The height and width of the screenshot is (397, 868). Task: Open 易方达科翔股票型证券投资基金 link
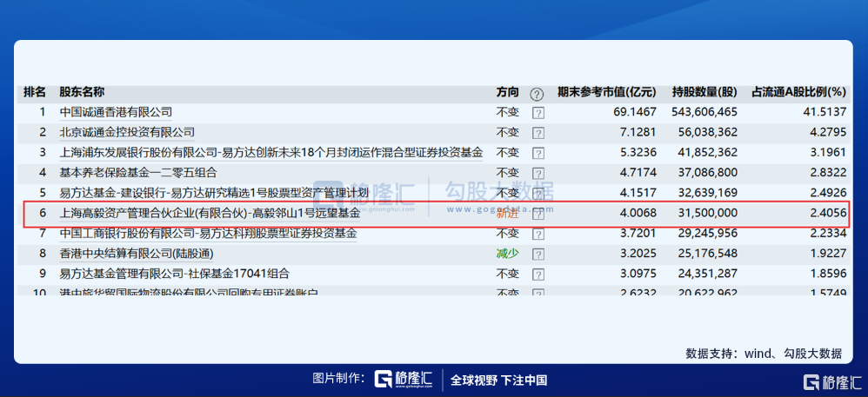coord(208,233)
